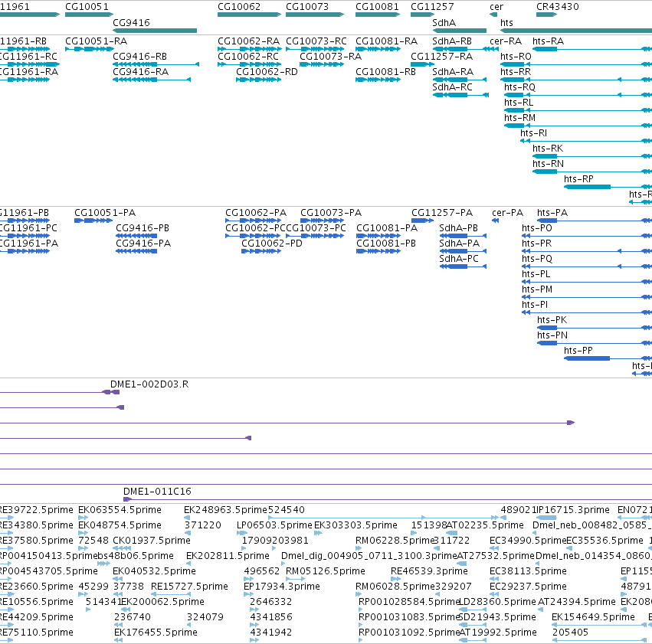Viewport: 652px width, 644px height.
Task: Select EST EK176455.5prime
Action: (x=156, y=633)
